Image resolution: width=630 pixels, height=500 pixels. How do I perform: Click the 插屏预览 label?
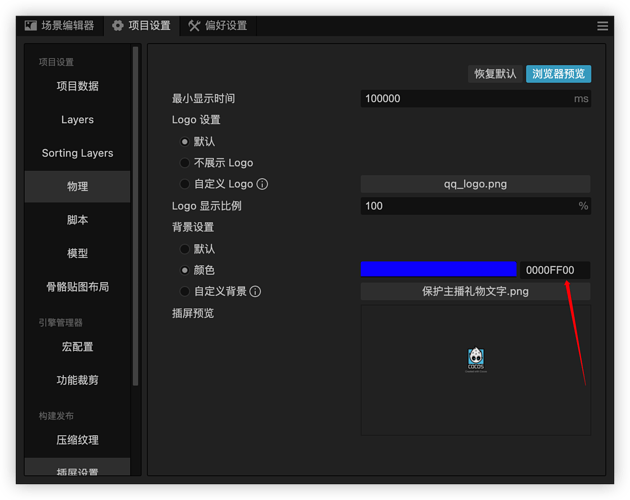point(193,313)
